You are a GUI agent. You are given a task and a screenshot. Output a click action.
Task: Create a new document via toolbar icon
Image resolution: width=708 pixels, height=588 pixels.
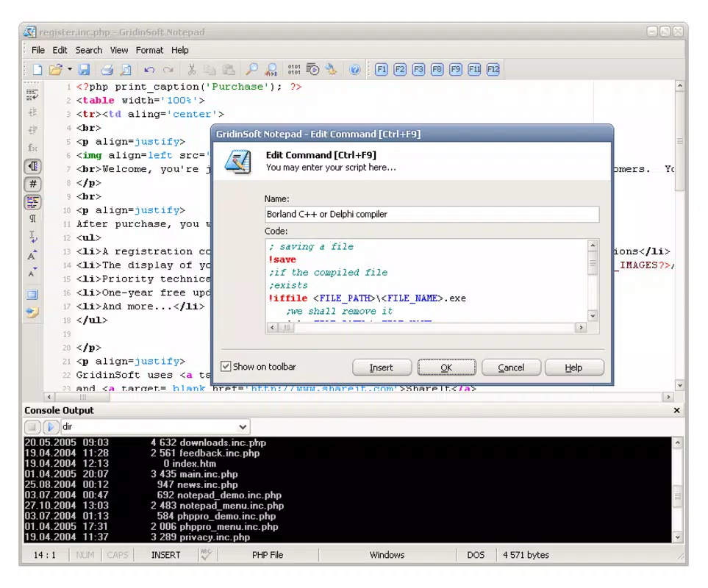click(37, 70)
